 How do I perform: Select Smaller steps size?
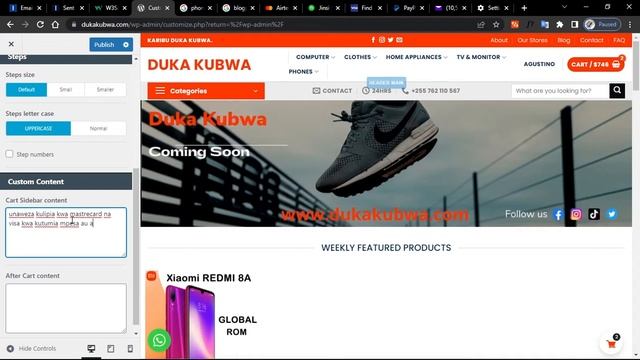pyautogui.click(x=105, y=89)
